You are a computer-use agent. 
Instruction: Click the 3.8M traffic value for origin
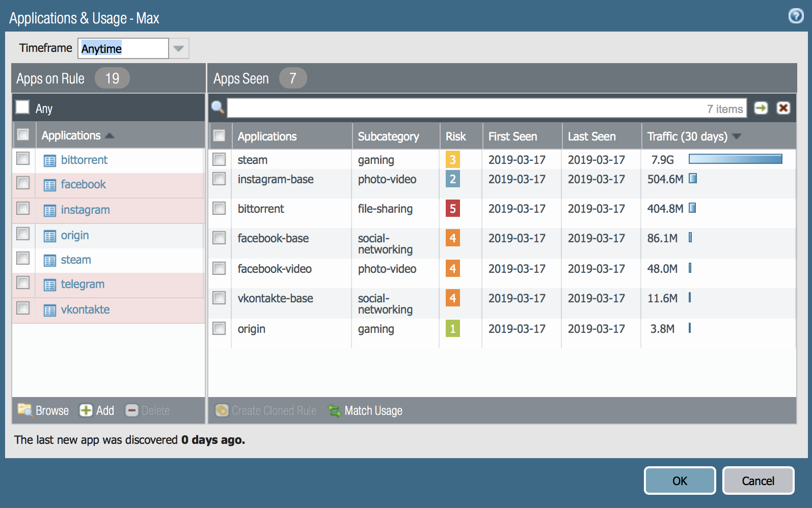(x=662, y=329)
